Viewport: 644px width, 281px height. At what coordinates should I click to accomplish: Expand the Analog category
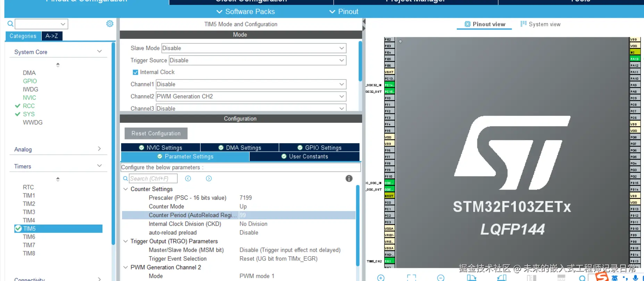tap(99, 149)
